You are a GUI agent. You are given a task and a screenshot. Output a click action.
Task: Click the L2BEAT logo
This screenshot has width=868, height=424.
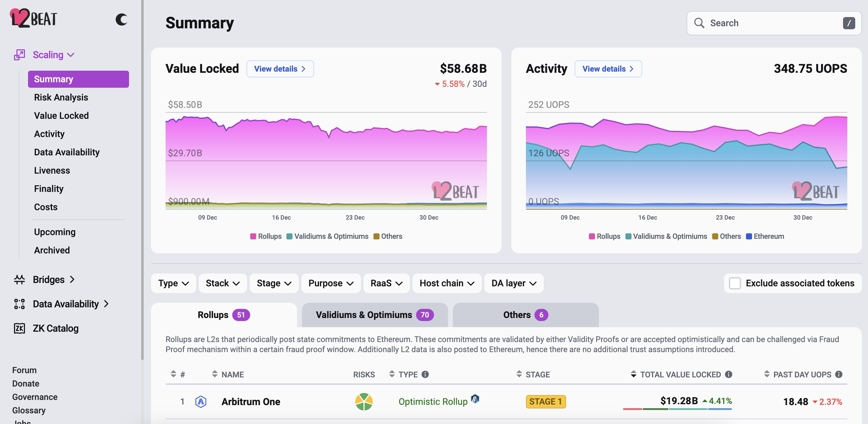coord(34,18)
